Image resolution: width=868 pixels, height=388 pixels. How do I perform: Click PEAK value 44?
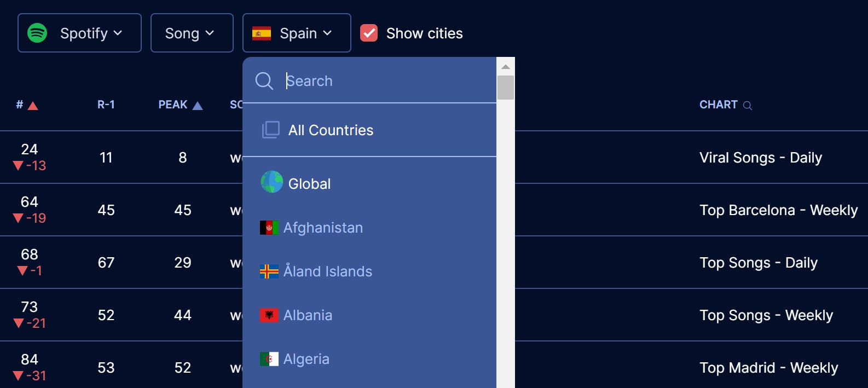(183, 315)
